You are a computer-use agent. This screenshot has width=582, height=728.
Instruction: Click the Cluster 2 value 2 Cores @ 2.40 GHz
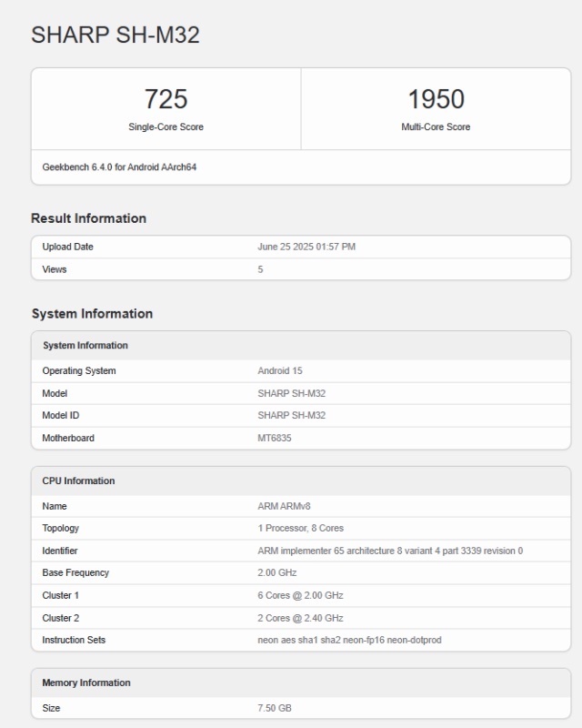pyautogui.click(x=300, y=618)
